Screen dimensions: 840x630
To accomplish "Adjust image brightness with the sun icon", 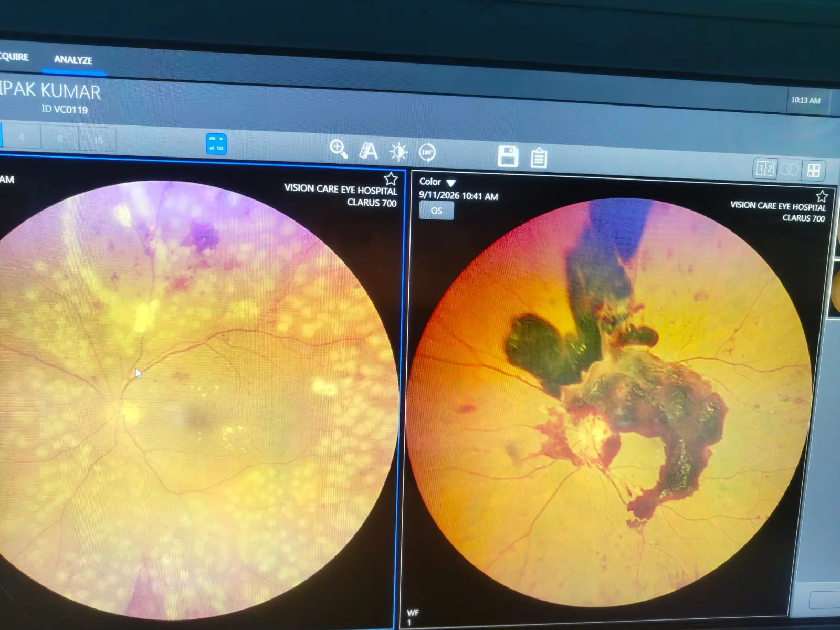I will (x=398, y=152).
